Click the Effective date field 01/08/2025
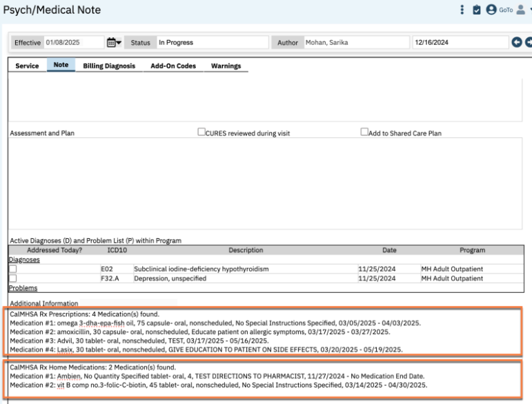532x404 pixels. tap(74, 42)
